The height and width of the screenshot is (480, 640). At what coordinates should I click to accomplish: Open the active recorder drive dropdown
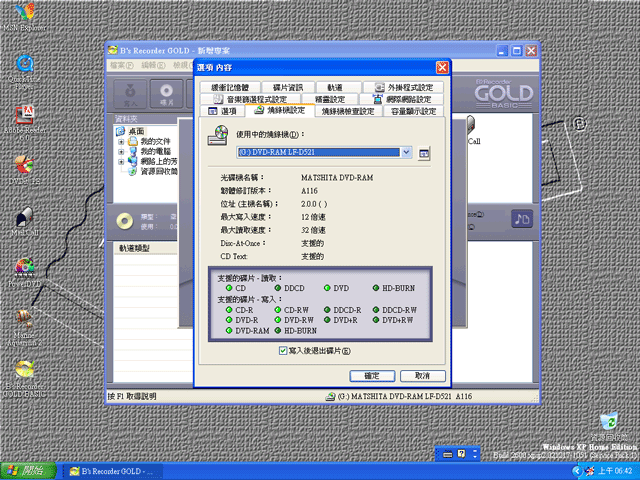click(406, 152)
